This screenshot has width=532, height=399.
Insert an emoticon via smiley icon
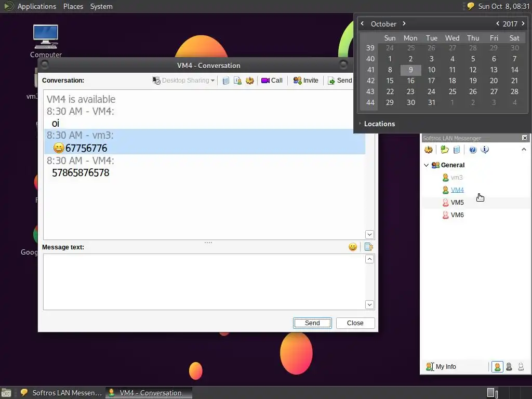353,247
